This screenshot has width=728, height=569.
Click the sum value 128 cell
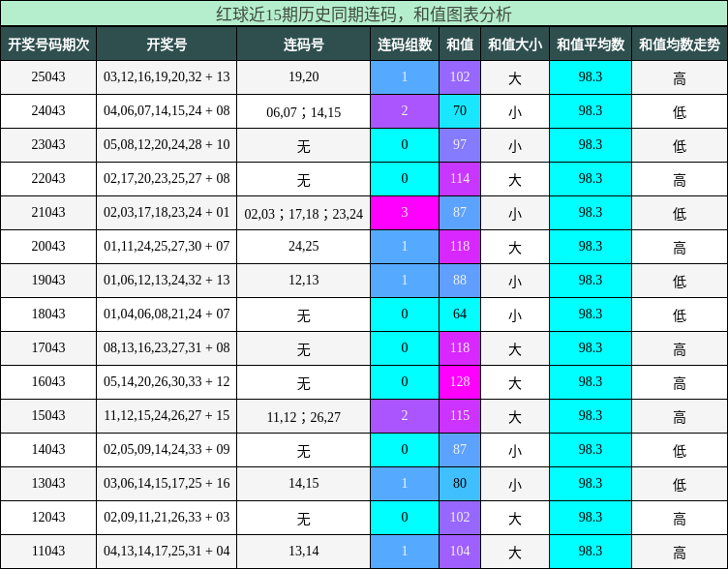(460, 382)
